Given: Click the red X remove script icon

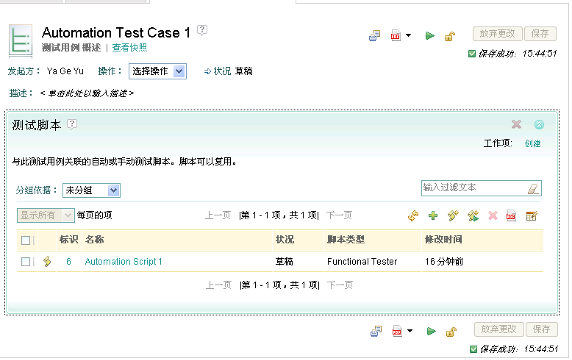Looking at the screenshot, I should pyautogui.click(x=493, y=216).
